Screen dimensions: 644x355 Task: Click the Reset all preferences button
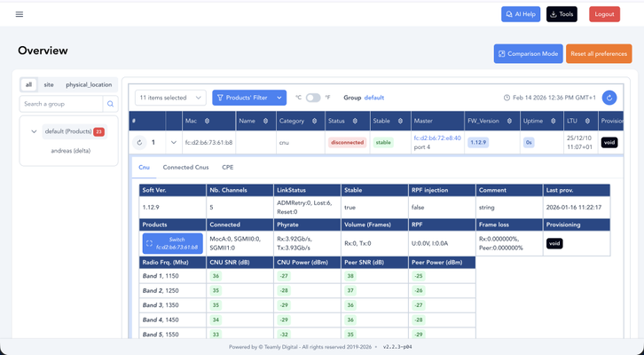point(599,53)
